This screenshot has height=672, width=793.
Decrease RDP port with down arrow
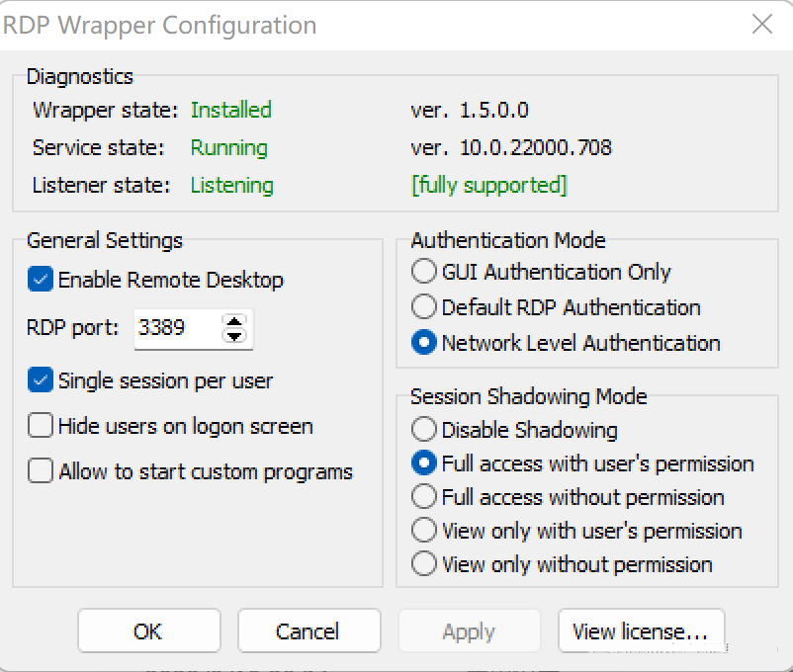[x=234, y=336]
